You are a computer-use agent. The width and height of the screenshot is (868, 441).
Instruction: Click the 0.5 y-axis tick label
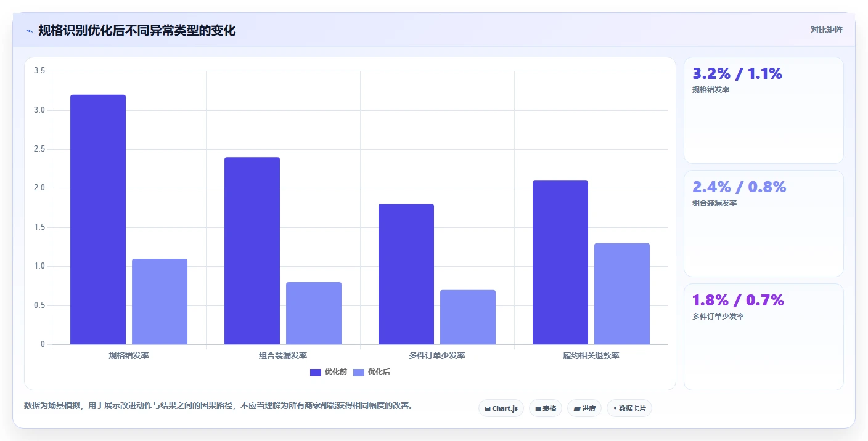click(39, 305)
